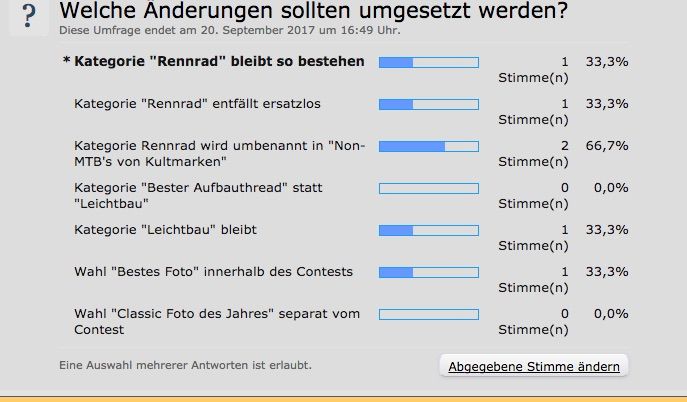Click the result bar for "Leichtbau" bleibt
The image size is (687, 402).
click(x=428, y=230)
